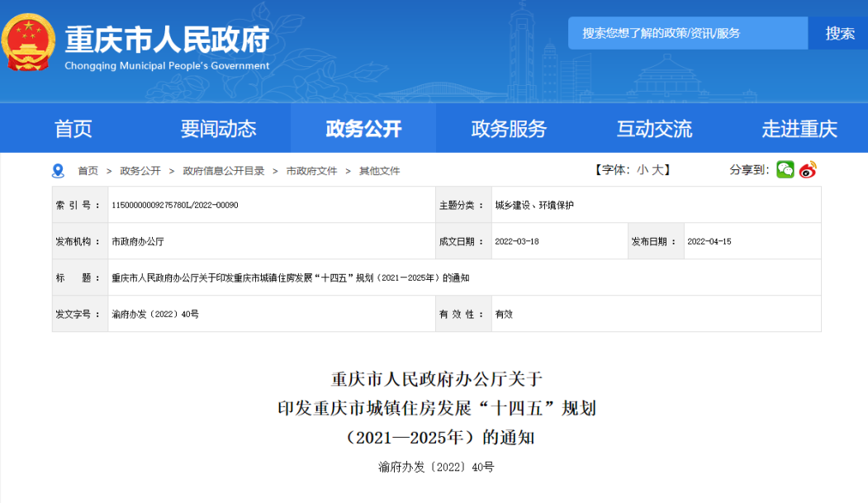868x503 pixels.
Task: Set font size to 小
Action: coord(643,170)
